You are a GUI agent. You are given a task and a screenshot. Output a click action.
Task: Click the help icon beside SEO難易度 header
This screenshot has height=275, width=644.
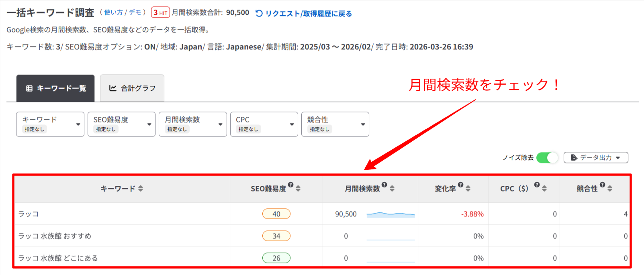(290, 185)
